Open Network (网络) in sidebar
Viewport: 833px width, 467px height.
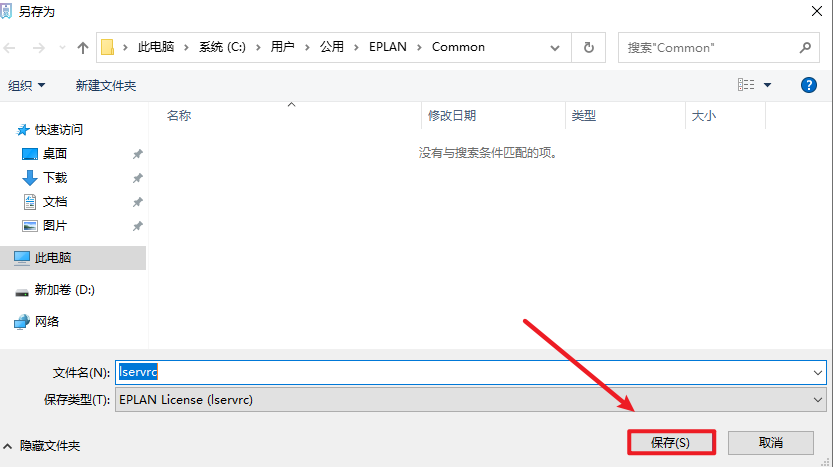tap(47, 322)
